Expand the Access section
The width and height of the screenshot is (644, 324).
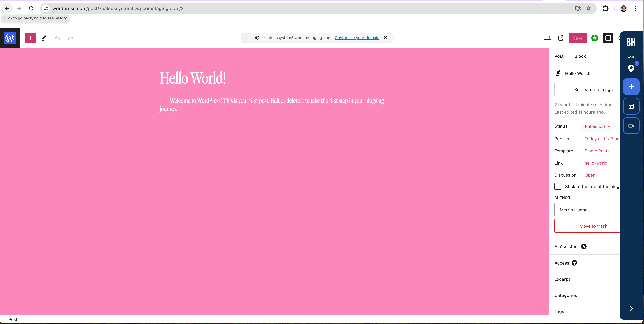(x=584, y=263)
